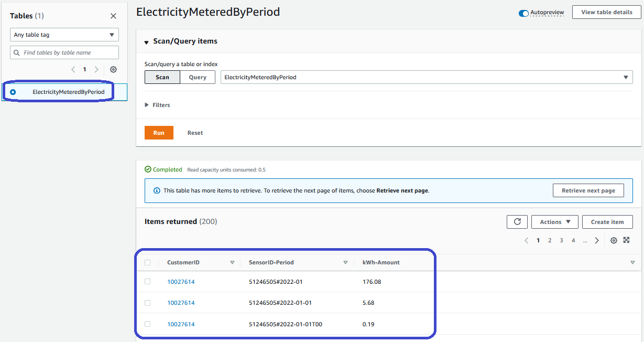Go to items page 4
The image size is (644, 342).
(573, 240)
